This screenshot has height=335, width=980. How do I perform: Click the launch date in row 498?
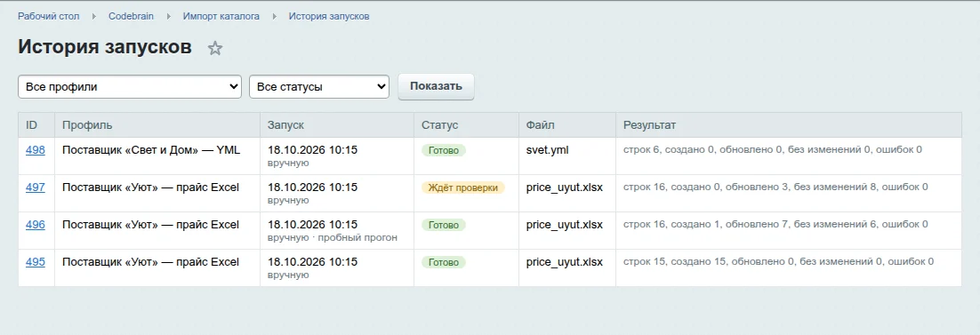coord(312,150)
